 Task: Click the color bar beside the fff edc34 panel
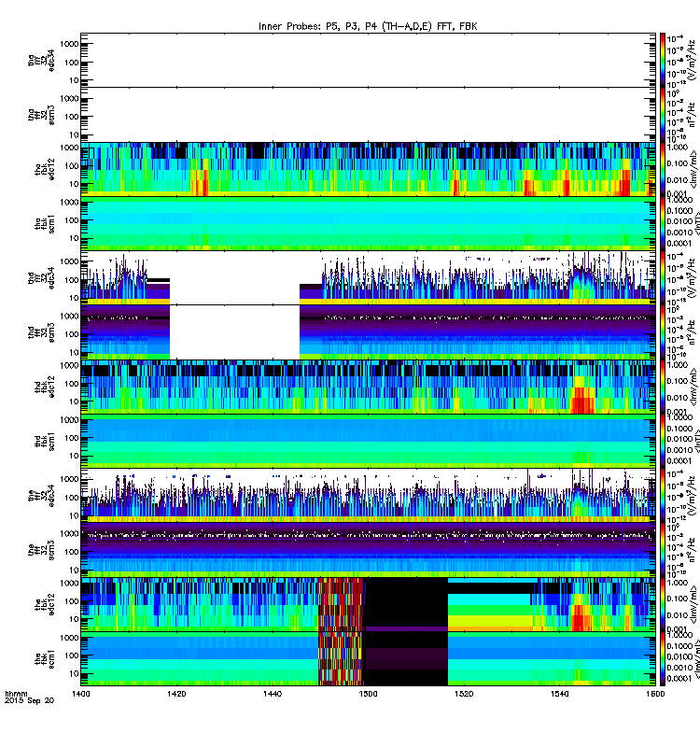click(663, 496)
